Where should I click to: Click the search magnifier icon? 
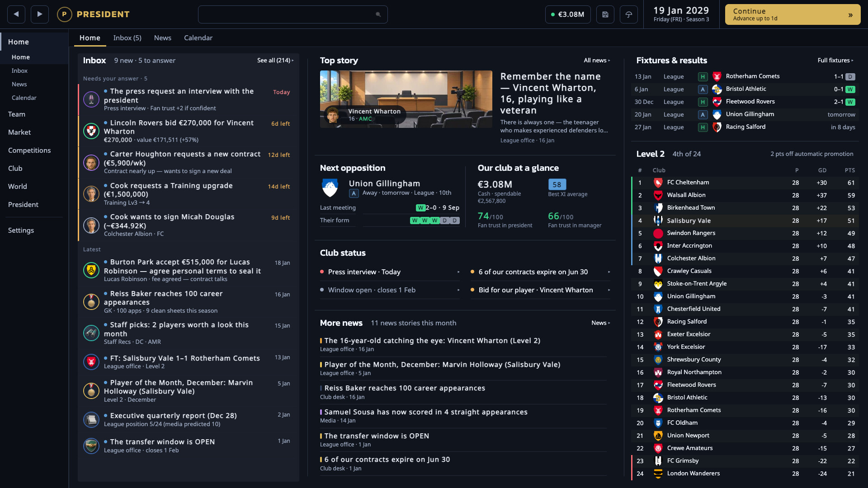378,14
